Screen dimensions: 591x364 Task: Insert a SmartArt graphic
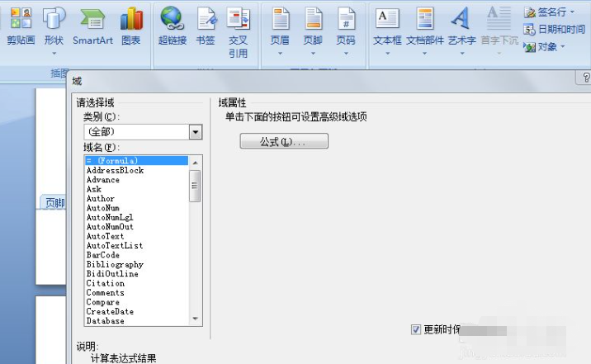coord(92,25)
